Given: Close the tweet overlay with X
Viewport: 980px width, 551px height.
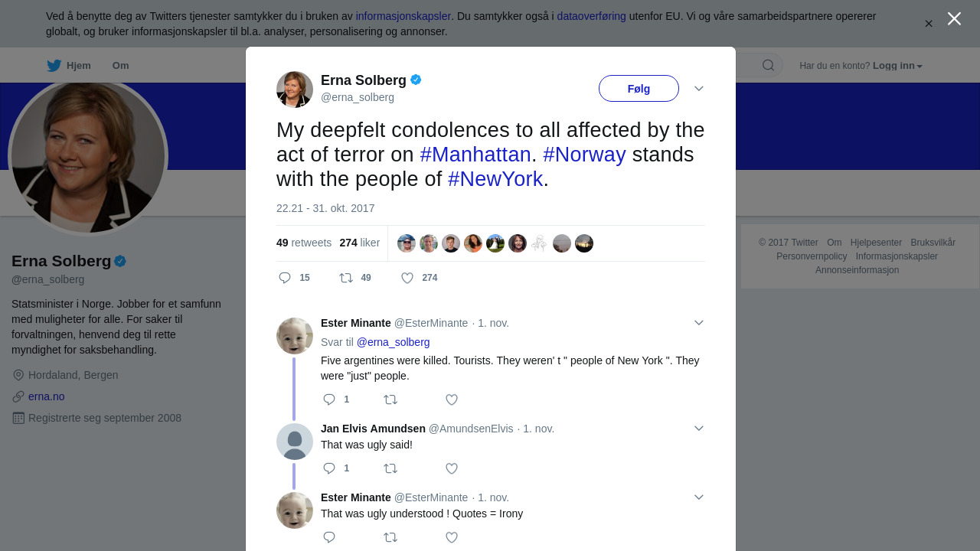Looking at the screenshot, I should point(954,18).
